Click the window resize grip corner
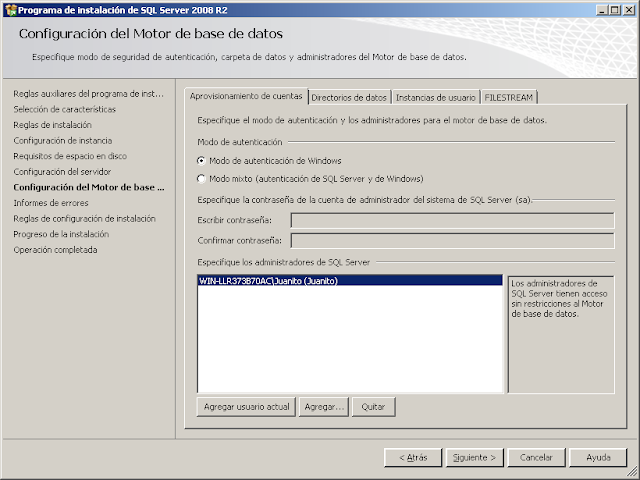This screenshot has width=640, height=480. pyautogui.click(x=632, y=472)
